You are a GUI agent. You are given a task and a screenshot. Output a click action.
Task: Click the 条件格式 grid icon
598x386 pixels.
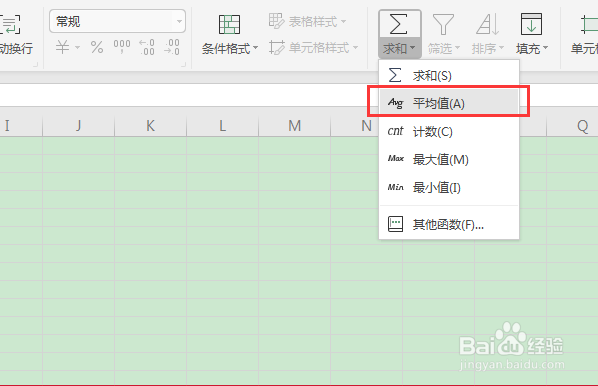pos(229,25)
